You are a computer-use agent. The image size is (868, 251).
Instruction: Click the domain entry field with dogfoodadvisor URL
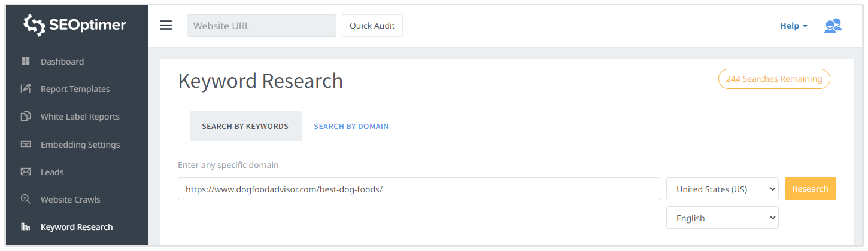click(418, 189)
